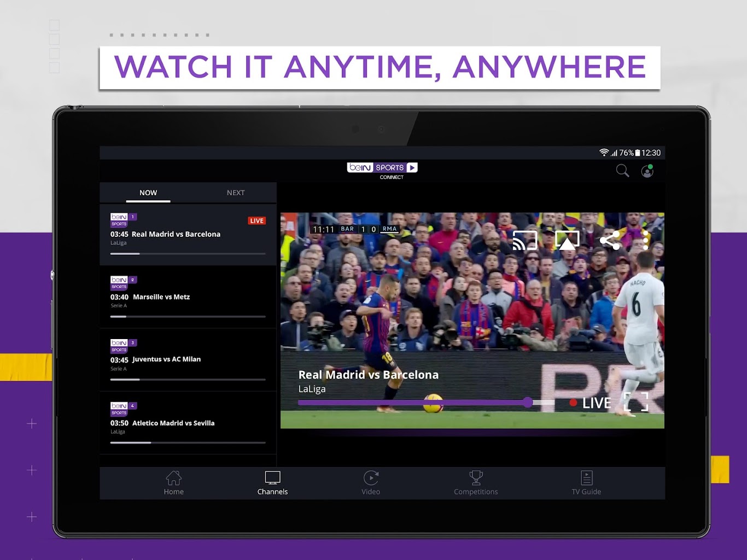Click the beIN SPORTS 4 channel logo
Viewport: 747px width, 560px height.
[124, 409]
